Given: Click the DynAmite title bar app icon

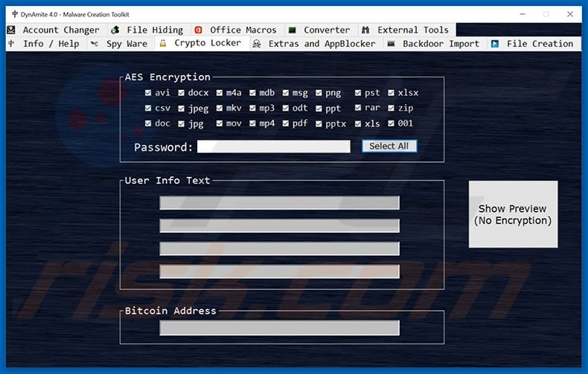Looking at the screenshot, I should (15, 14).
